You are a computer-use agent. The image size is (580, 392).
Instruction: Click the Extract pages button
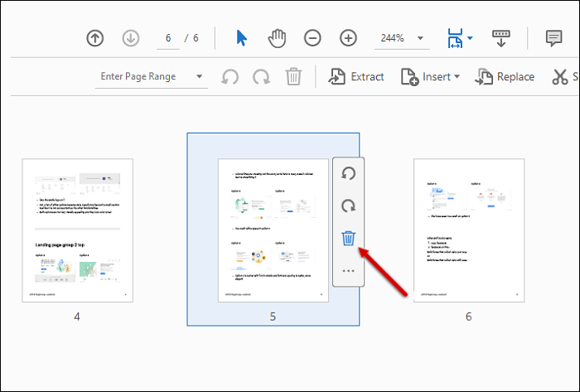click(x=356, y=77)
